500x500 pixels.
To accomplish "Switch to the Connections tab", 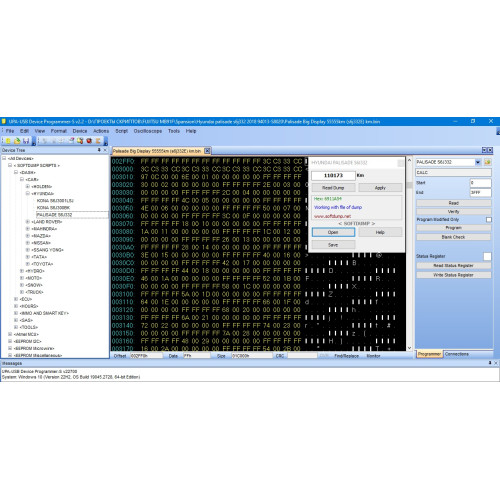I will 457,354.
